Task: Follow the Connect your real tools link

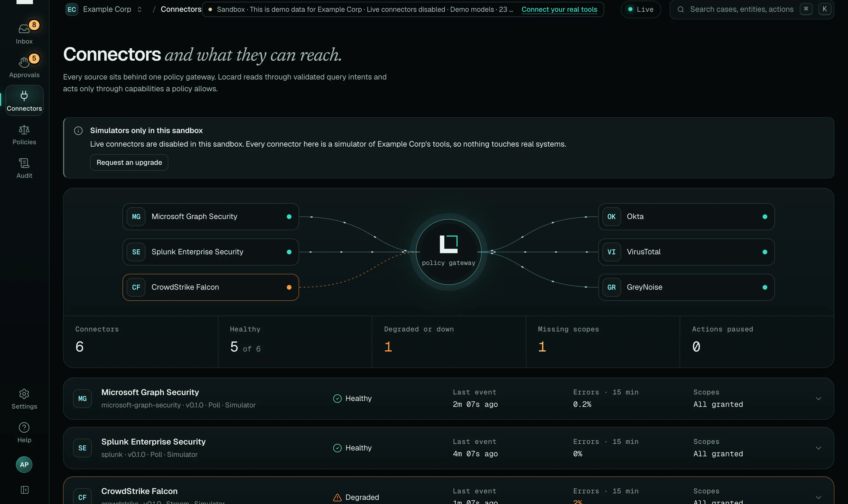Action: coord(559,9)
